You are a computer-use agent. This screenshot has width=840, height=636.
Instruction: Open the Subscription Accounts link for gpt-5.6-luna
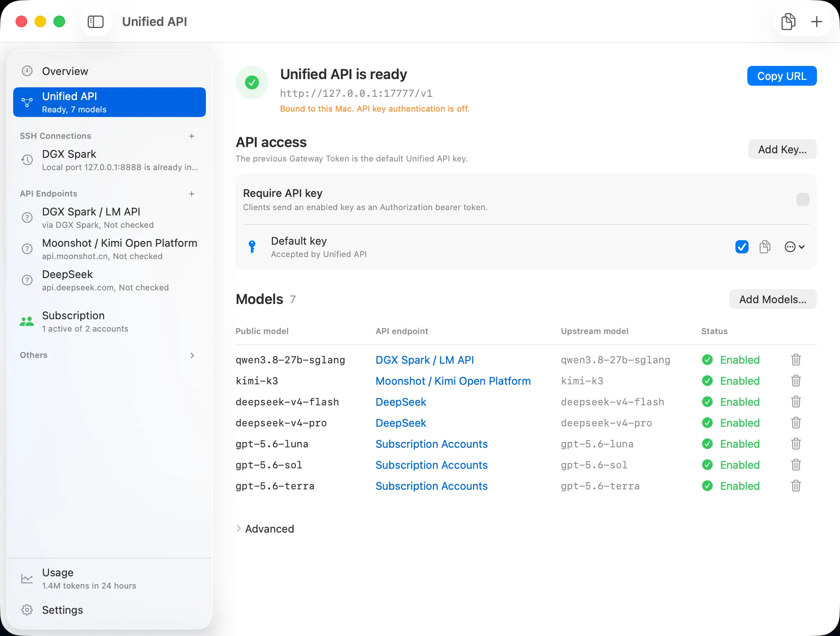coord(432,444)
